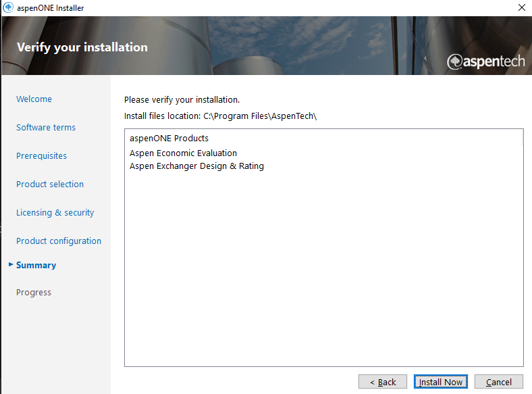Cancel the installation

[499, 382]
